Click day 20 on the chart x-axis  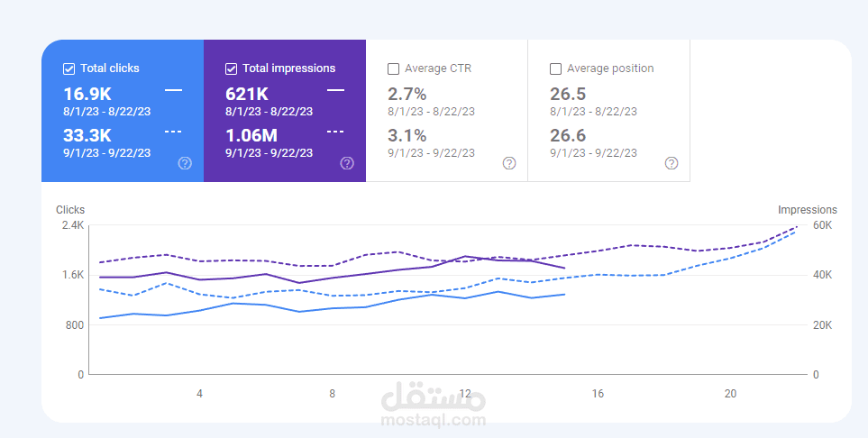[x=730, y=394]
